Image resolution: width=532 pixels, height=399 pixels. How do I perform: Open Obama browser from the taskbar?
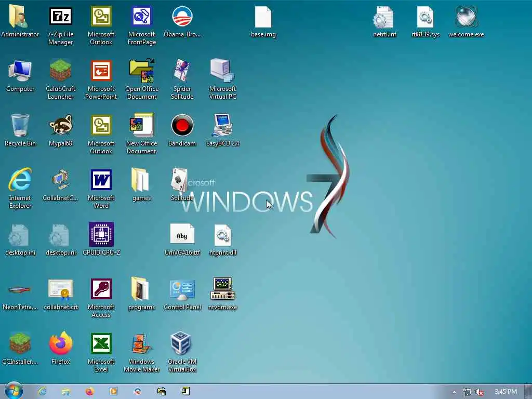tap(137, 392)
